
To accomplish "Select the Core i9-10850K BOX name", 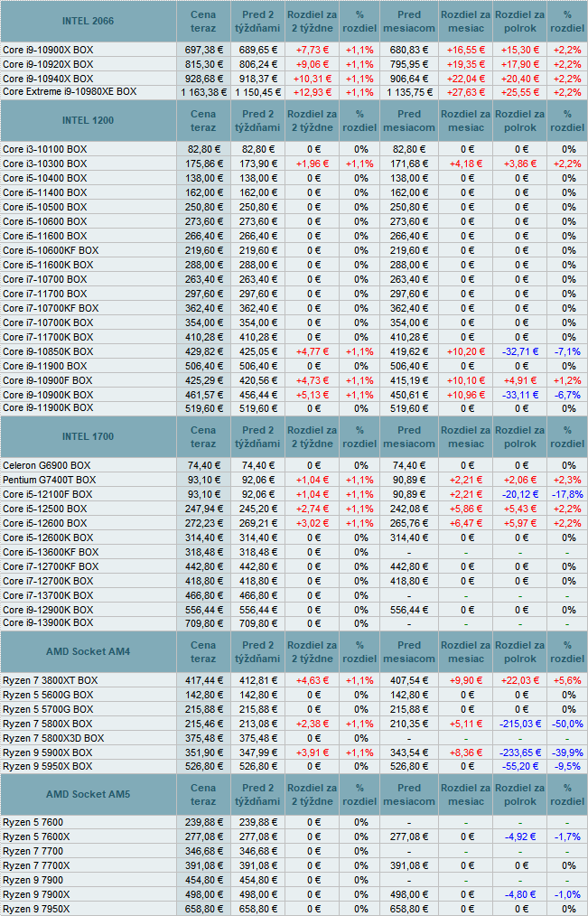I will [48, 351].
